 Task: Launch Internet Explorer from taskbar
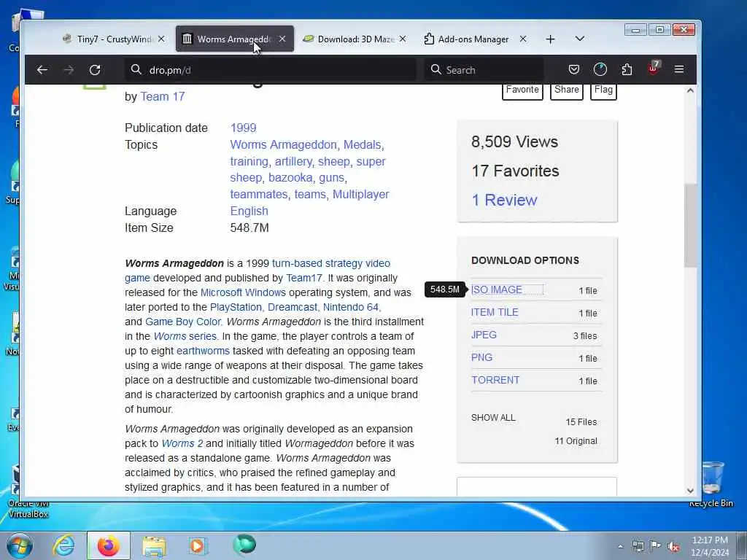pyautogui.click(x=63, y=545)
